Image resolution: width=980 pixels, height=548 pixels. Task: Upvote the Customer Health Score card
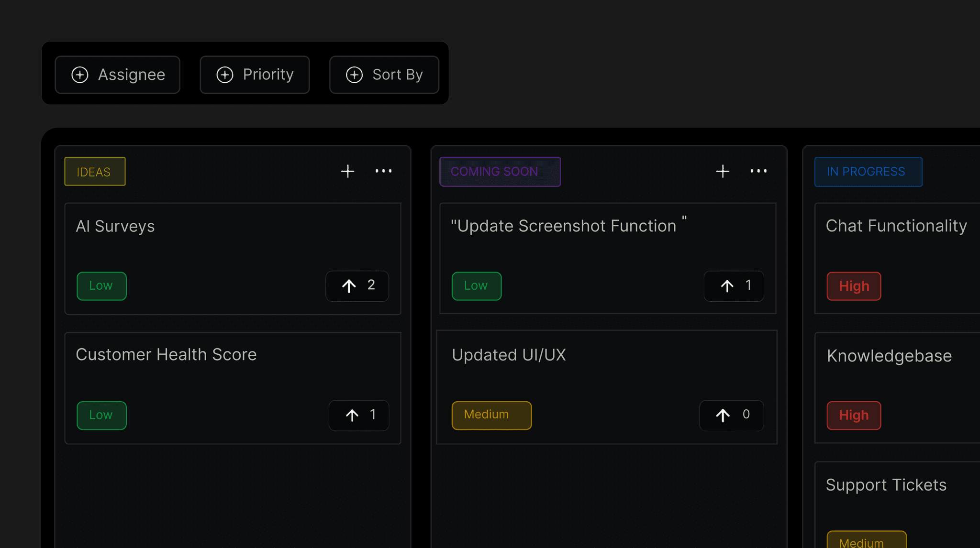click(x=358, y=415)
